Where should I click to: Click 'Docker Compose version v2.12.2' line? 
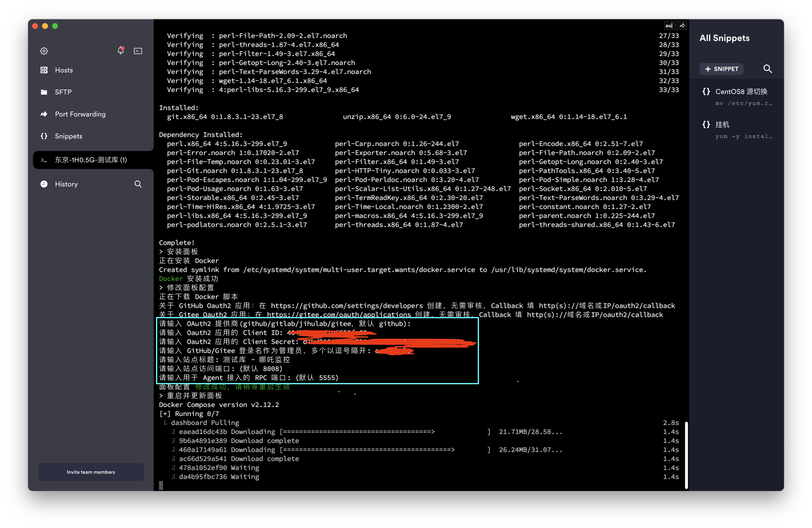pyautogui.click(x=219, y=405)
